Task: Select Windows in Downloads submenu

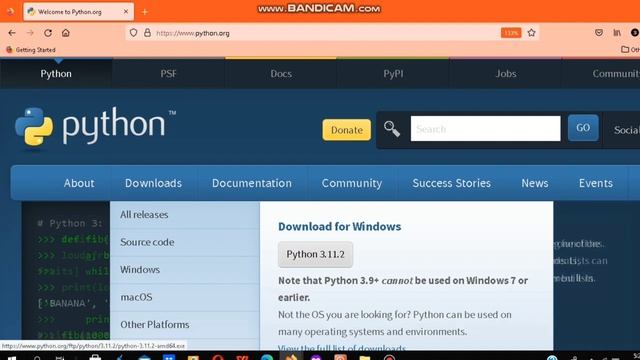Action: pyautogui.click(x=184, y=270)
